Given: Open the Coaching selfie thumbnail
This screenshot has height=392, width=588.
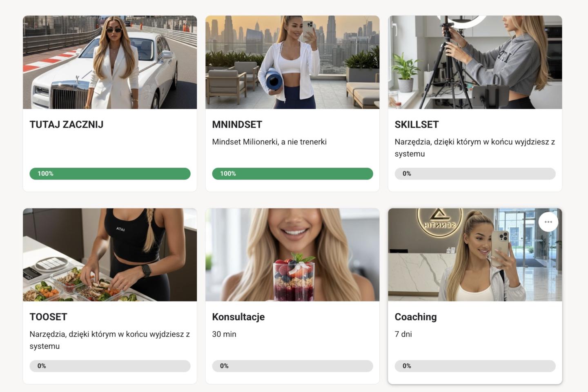Looking at the screenshot, I should pos(475,255).
